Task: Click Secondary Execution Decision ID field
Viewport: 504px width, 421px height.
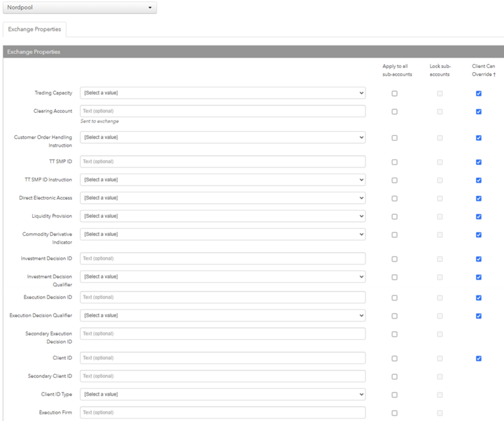Action: [223, 334]
